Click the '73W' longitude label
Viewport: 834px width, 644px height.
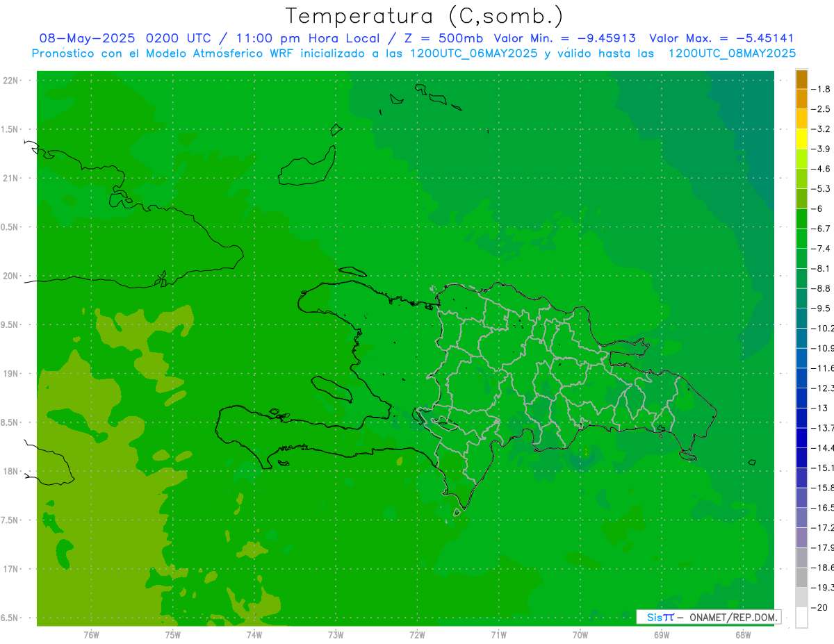[x=336, y=634]
